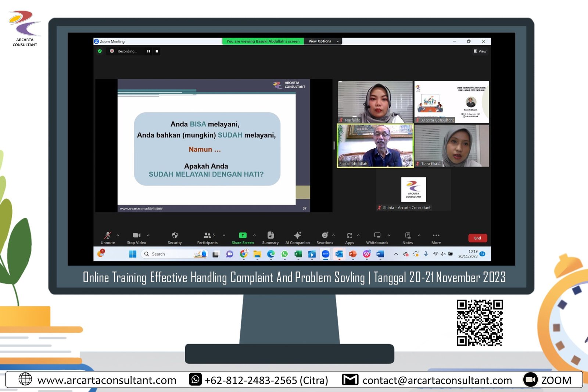Expand video options arrow beside Stop Video

coord(148,235)
